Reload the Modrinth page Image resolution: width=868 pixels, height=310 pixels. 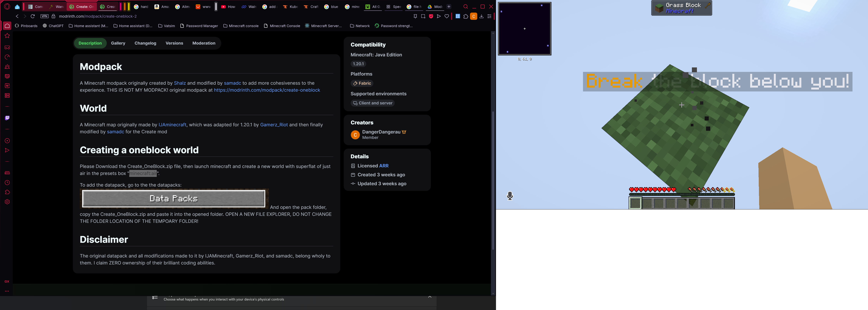pos(33,16)
